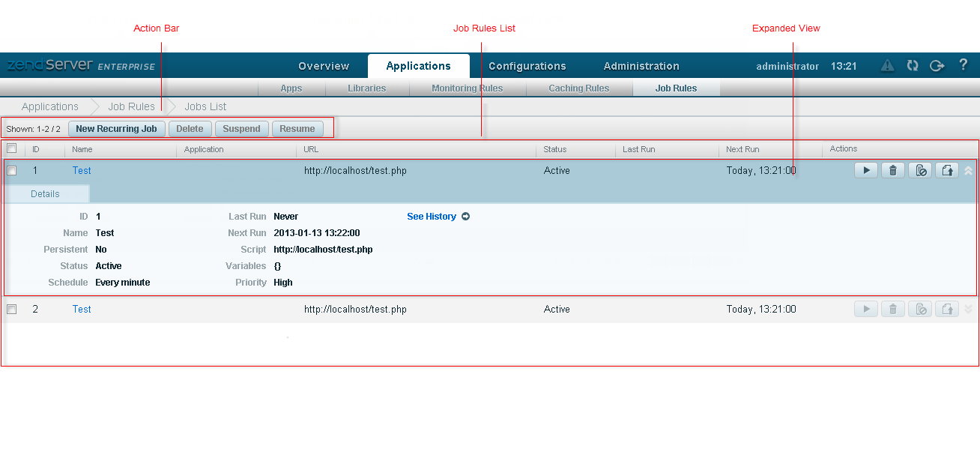
Task: Collapse job 1 details with double chevron
Action: coord(969,171)
